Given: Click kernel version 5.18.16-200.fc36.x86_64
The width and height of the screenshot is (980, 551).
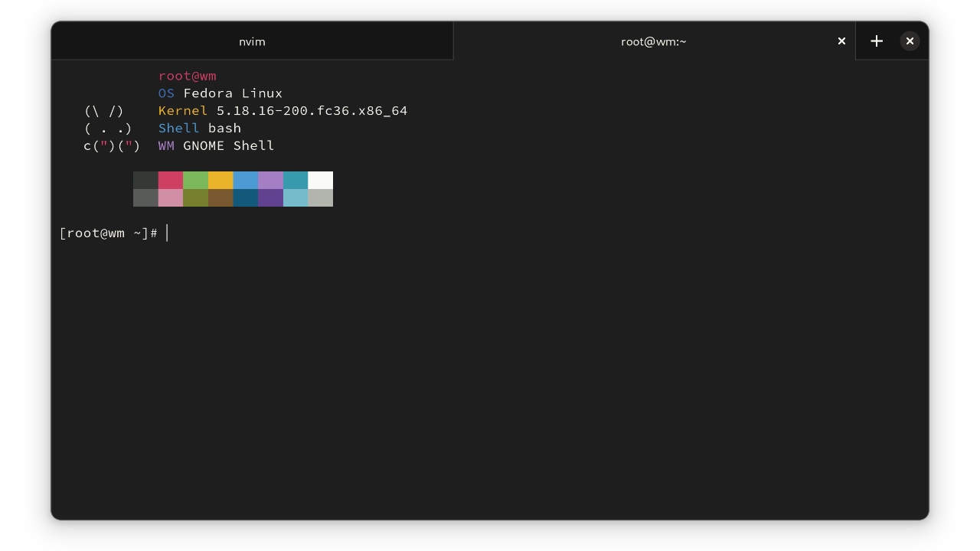Looking at the screenshot, I should (x=312, y=111).
